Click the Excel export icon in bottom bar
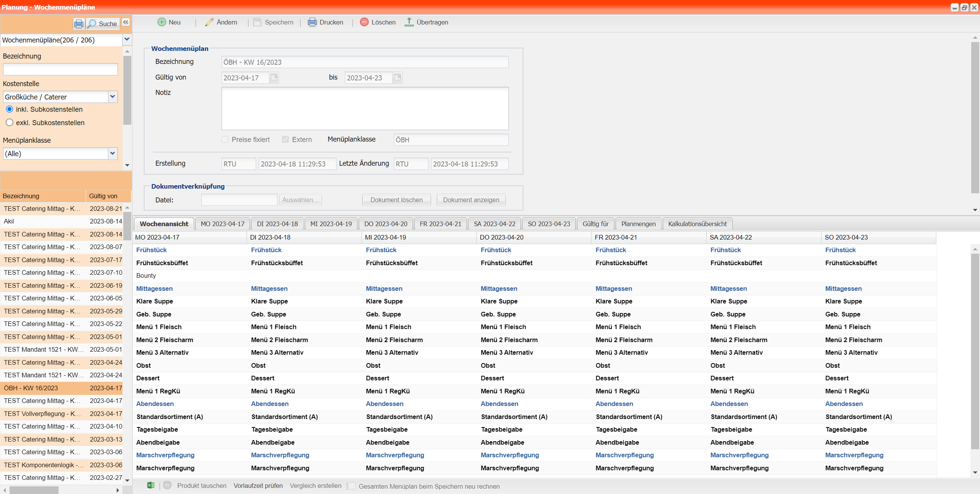Screen dimensions: 980x494 click(x=151, y=486)
